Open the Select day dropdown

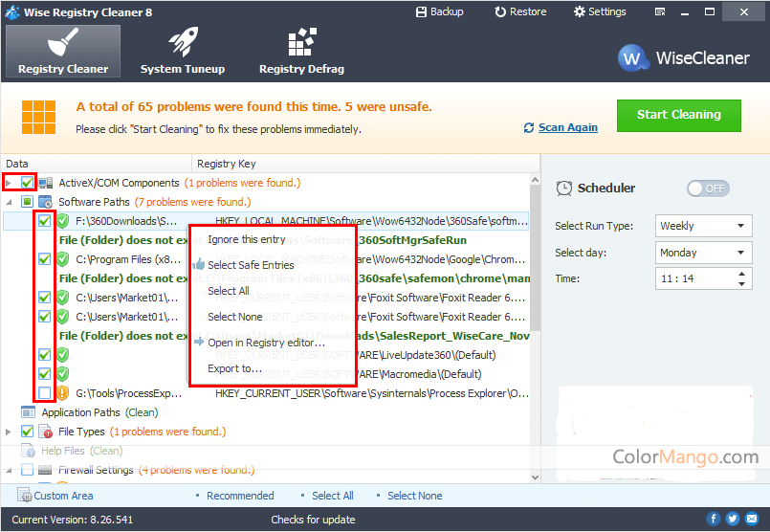pyautogui.click(x=704, y=253)
